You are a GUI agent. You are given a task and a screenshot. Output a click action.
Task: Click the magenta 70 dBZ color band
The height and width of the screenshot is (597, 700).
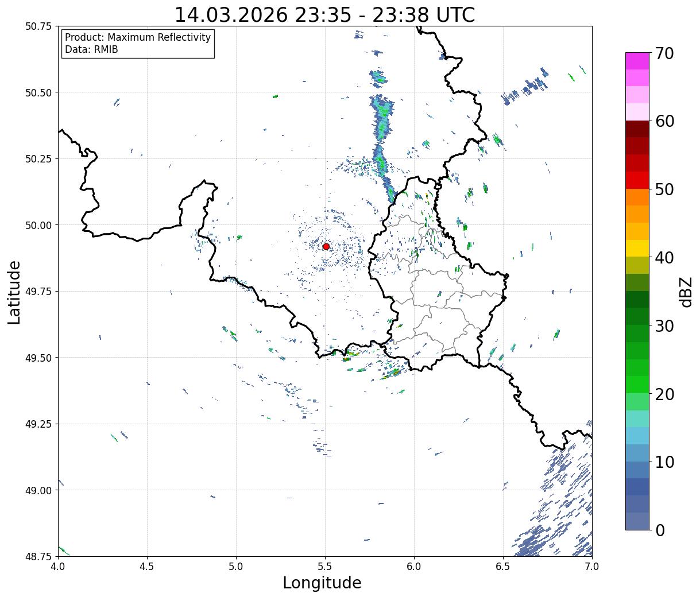[637, 61]
